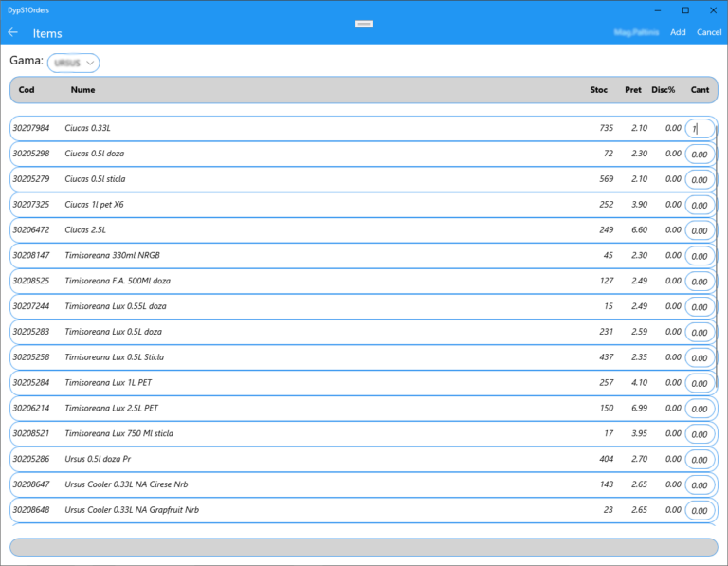
Task: Go back using the arrow icon
Action: pyautogui.click(x=13, y=32)
